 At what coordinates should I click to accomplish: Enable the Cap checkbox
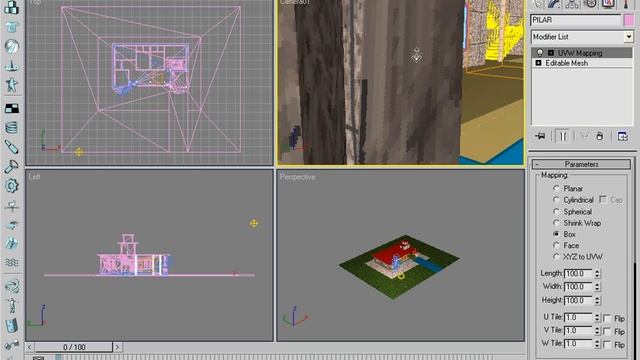click(603, 199)
